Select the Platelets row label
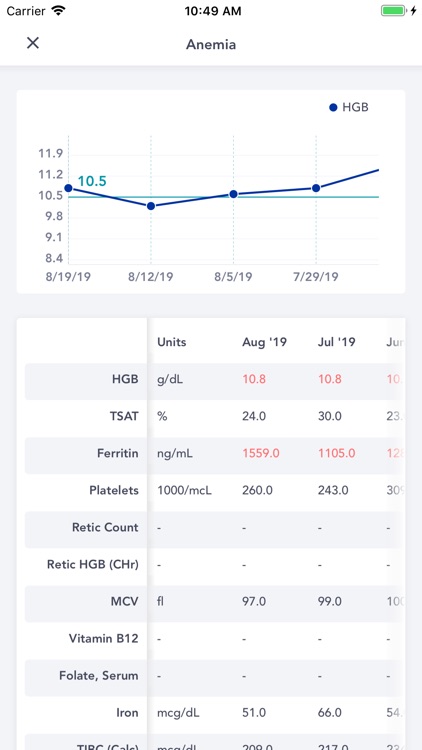422x750 pixels. pyautogui.click(x=114, y=490)
